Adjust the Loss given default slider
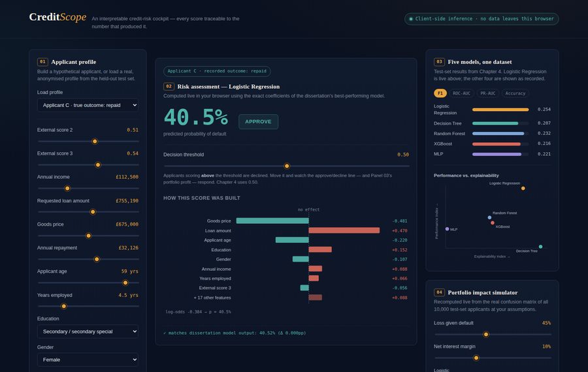 click(x=493, y=334)
